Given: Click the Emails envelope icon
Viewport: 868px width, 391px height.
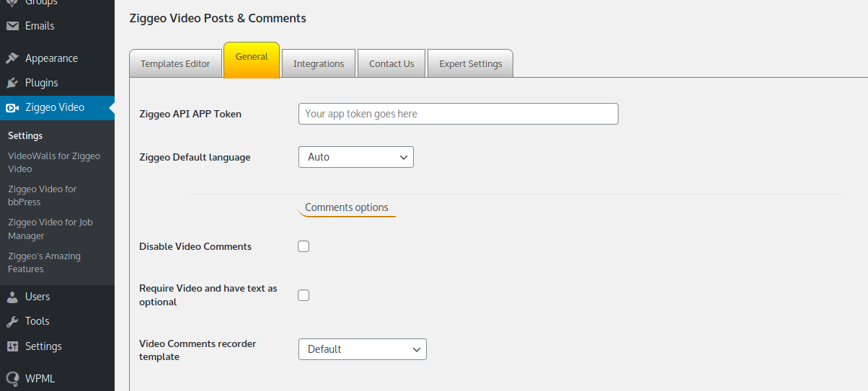Looking at the screenshot, I should pyautogui.click(x=12, y=26).
